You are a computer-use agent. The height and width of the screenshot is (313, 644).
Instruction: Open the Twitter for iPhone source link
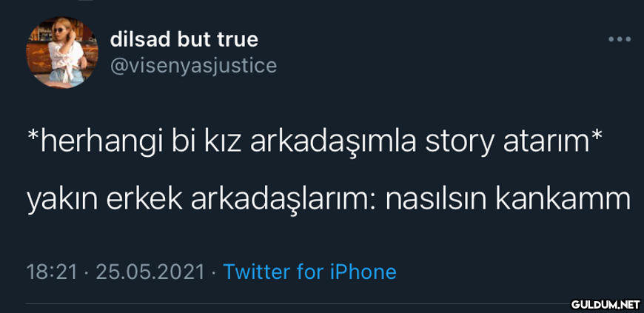[309, 272]
